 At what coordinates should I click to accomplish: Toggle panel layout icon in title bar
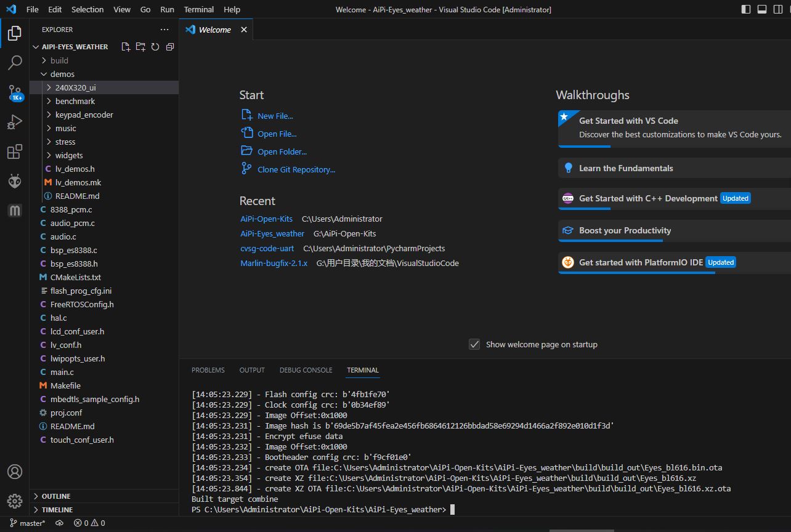[x=762, y=9]
